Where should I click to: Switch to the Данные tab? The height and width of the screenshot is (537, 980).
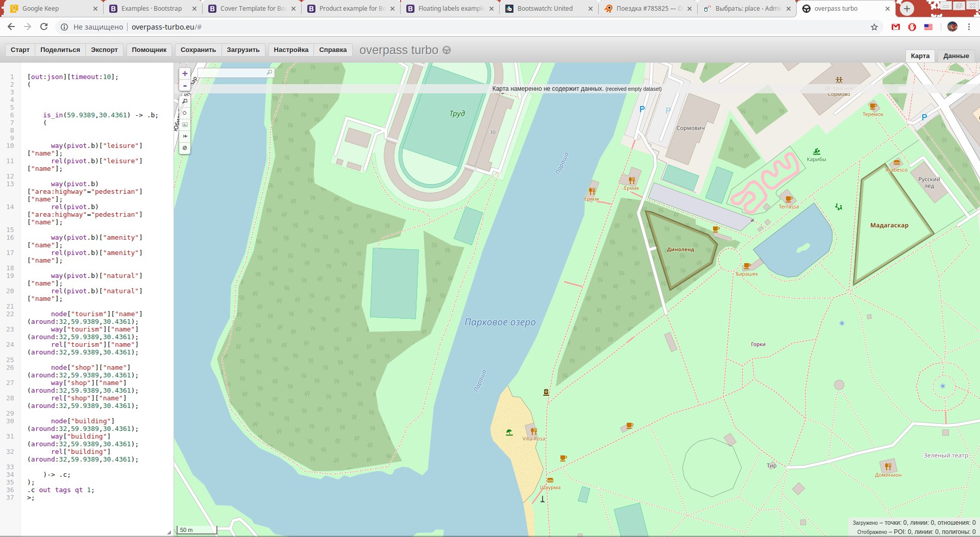pos(956,56)
